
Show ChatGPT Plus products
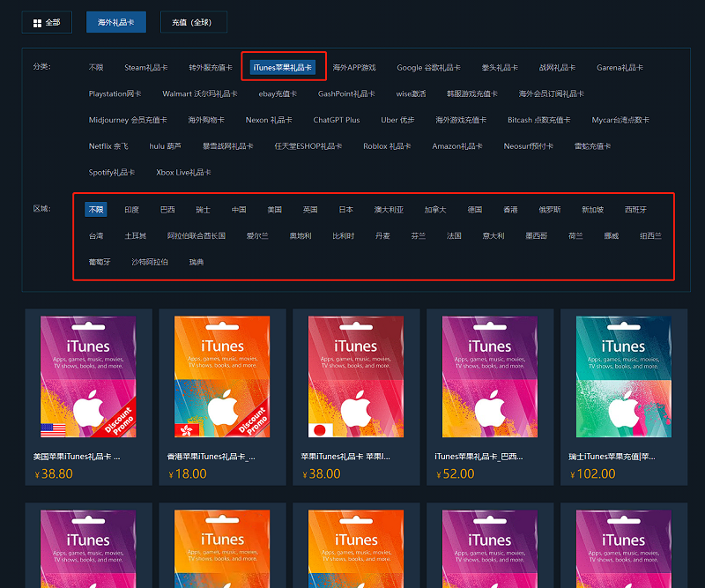(x=337, y=120)
